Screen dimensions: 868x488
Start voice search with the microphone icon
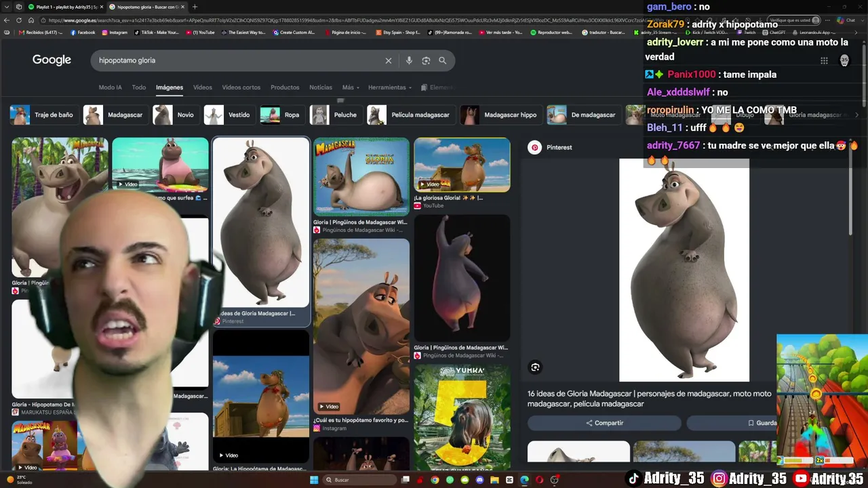[409, 61]
